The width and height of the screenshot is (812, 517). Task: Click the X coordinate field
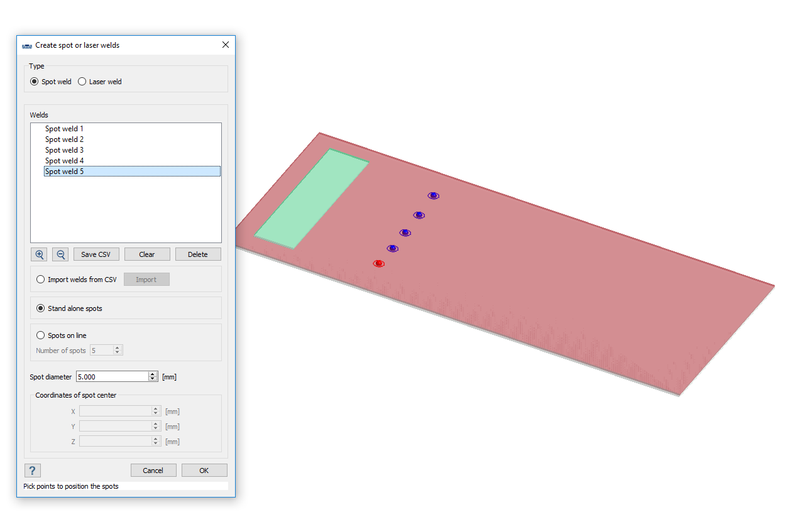point(116,411)
